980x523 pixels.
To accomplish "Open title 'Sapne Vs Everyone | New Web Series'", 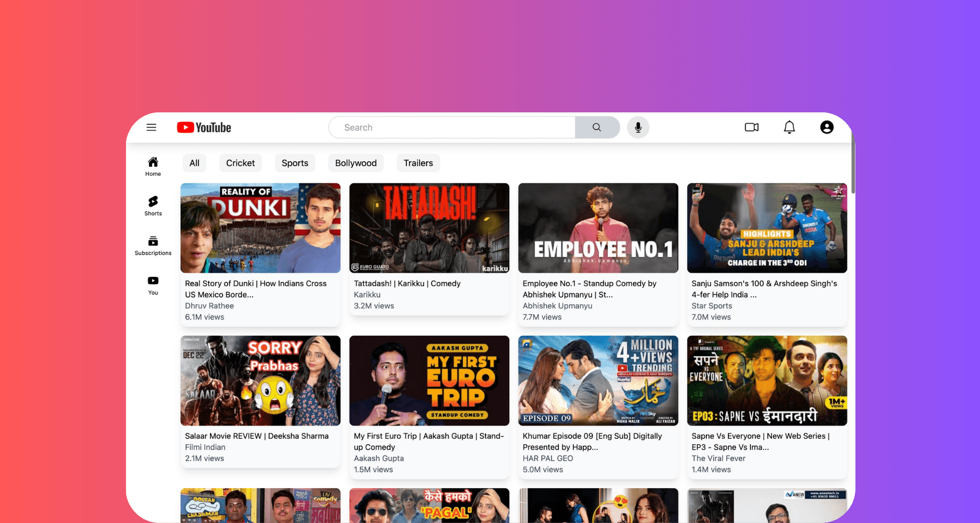I will (x=761, y=442).
